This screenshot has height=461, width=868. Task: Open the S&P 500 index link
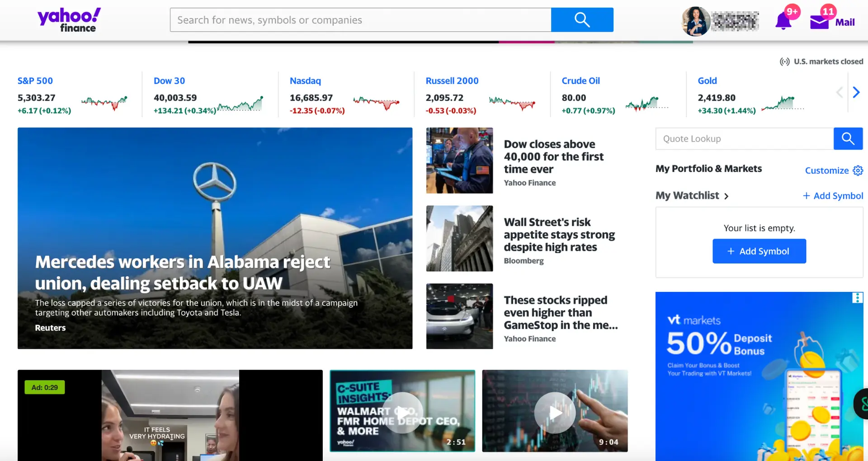[x=35, y=81]
